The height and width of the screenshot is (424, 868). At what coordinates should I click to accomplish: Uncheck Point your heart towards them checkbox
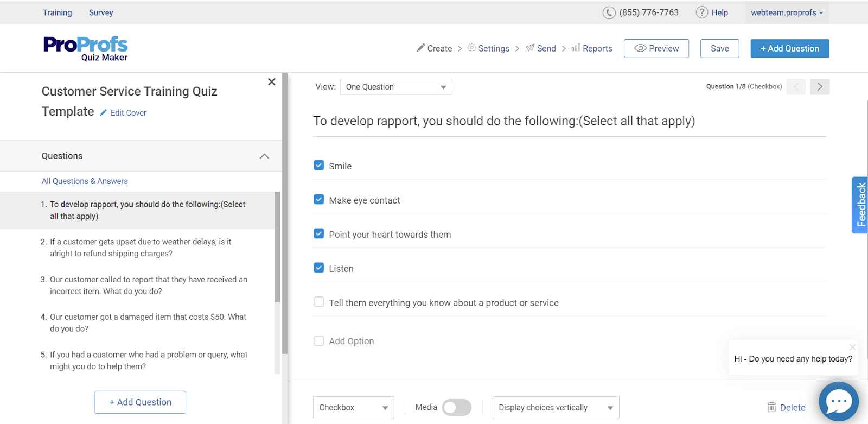[x=319, y=233]
